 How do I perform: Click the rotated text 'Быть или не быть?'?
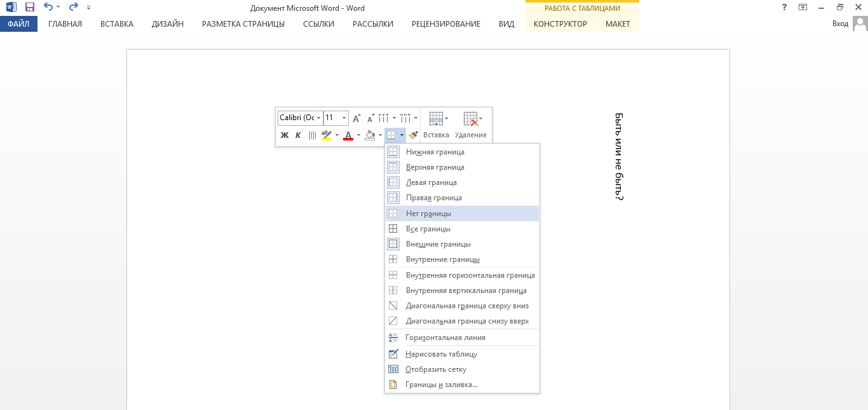pyautogui.click(x=619, y=156)
